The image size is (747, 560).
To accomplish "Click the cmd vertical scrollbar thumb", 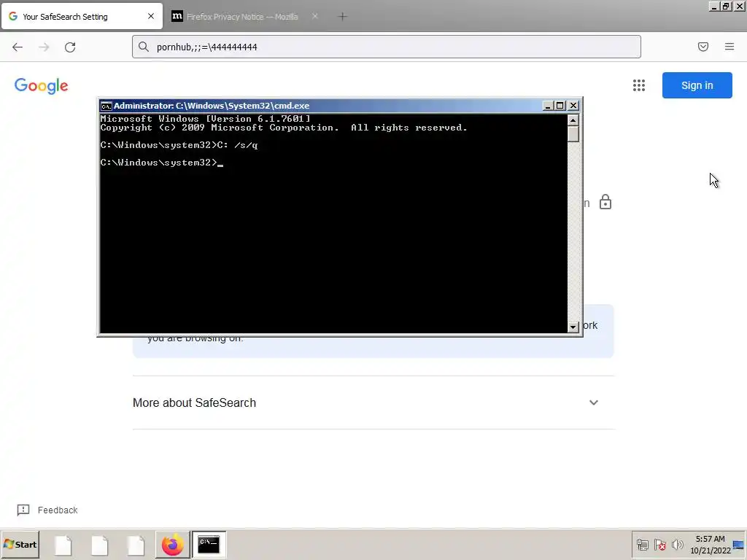I will pos(573,134).
